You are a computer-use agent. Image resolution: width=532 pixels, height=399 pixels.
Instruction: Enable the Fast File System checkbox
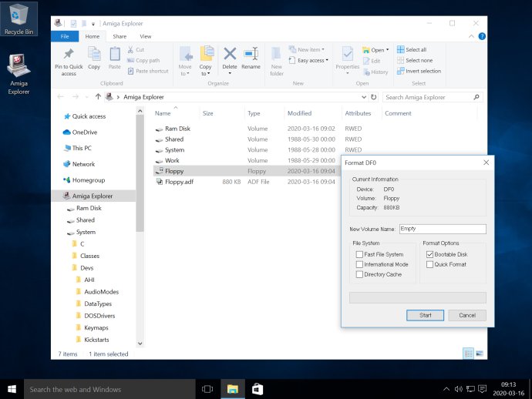point(359,254)
